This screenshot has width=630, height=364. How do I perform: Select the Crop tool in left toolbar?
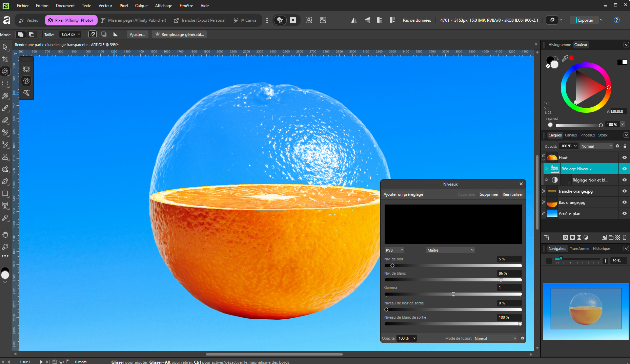5,60
